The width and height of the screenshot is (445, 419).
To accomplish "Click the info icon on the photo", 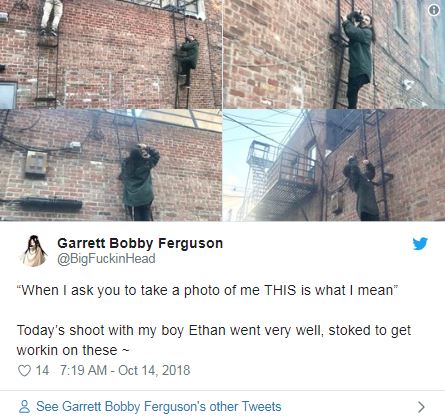I will (x=434, y=10).
